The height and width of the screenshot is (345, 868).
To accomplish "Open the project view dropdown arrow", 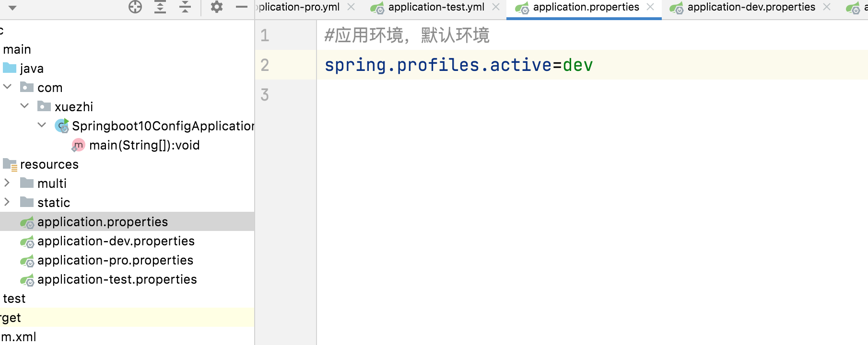I will click(x=12, y=8).
